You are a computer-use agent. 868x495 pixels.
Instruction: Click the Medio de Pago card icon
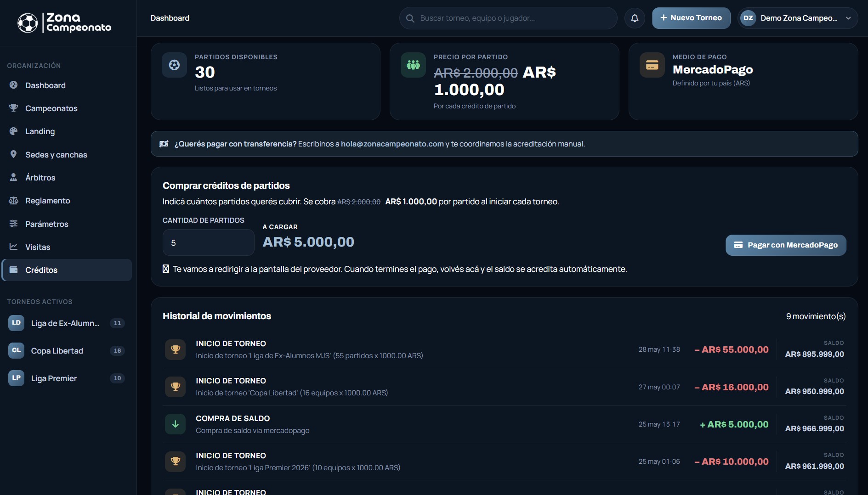tap(652, 65)
